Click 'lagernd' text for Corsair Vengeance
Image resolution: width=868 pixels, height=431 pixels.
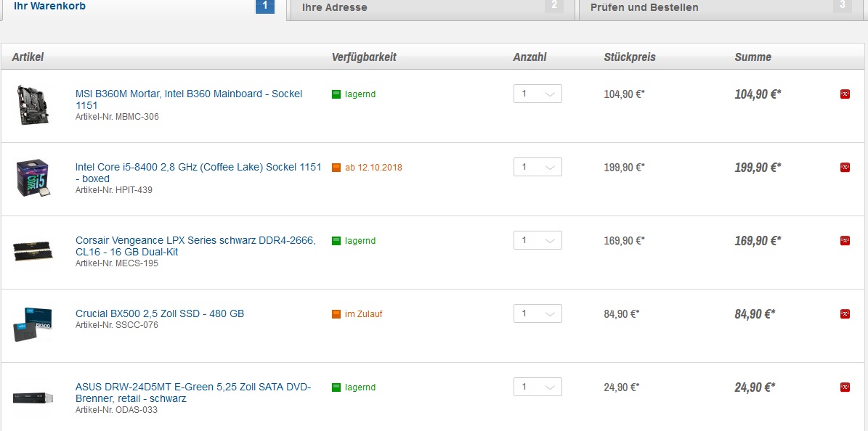[360, 241]
